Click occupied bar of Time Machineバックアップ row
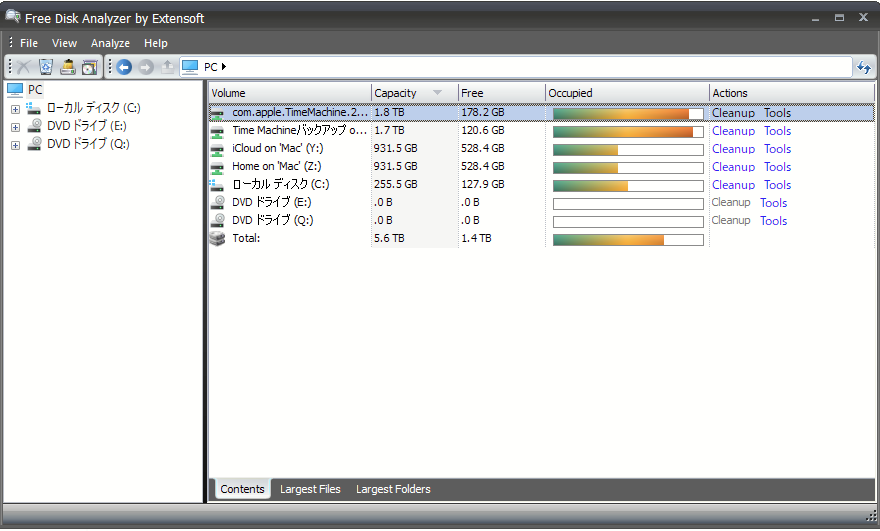The image size is (880, 531). click(x=628, y=132)
